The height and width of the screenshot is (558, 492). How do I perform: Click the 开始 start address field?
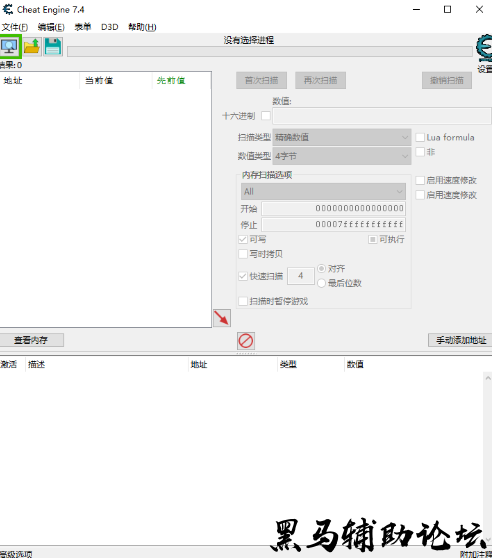(x=333, y=209)
